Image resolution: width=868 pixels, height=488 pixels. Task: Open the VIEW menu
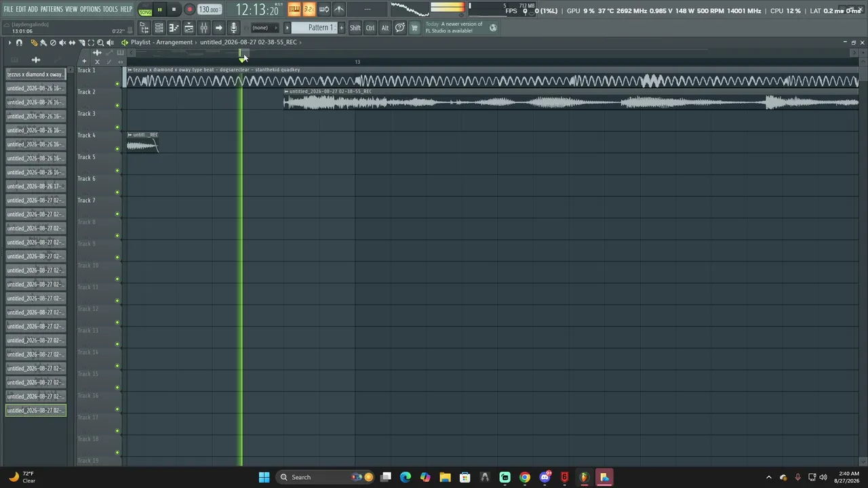(x=71, y=9)
